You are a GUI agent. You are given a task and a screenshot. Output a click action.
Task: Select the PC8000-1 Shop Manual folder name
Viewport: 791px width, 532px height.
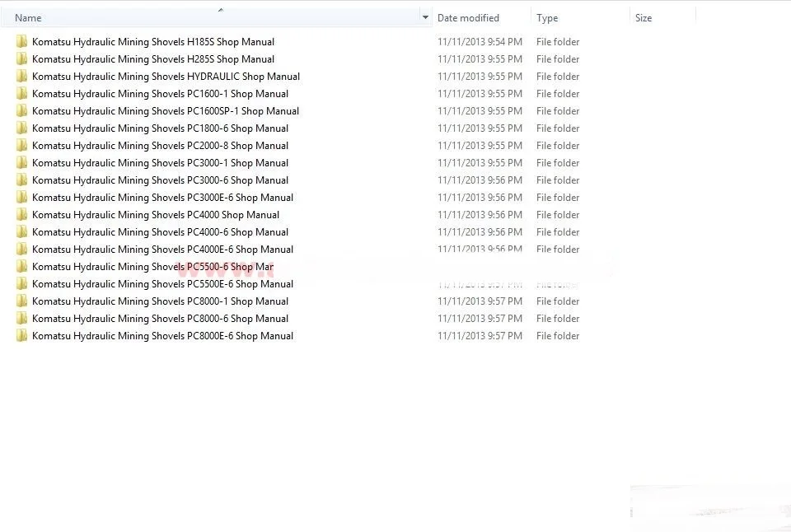point(161,301)
